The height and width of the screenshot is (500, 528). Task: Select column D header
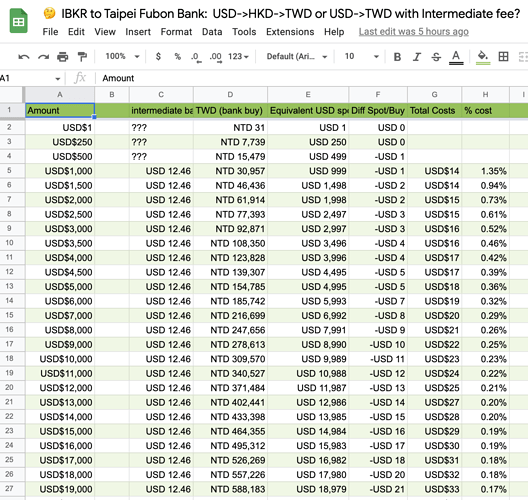(230, 95)
